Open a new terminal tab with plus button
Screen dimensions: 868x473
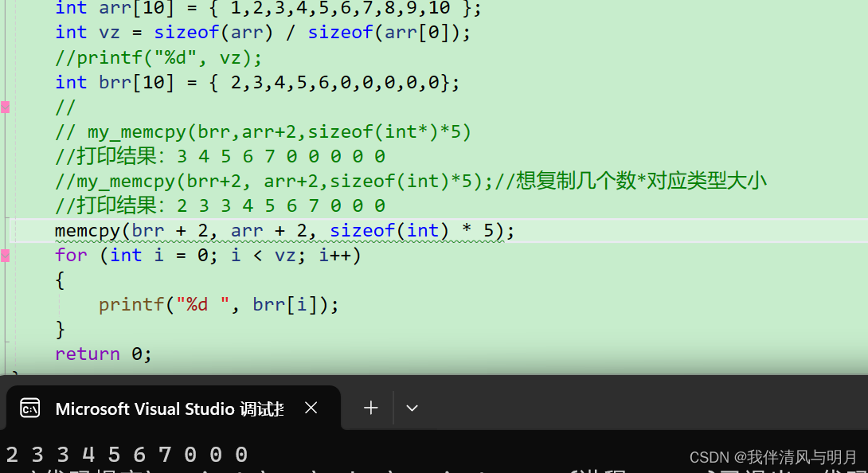370,408
